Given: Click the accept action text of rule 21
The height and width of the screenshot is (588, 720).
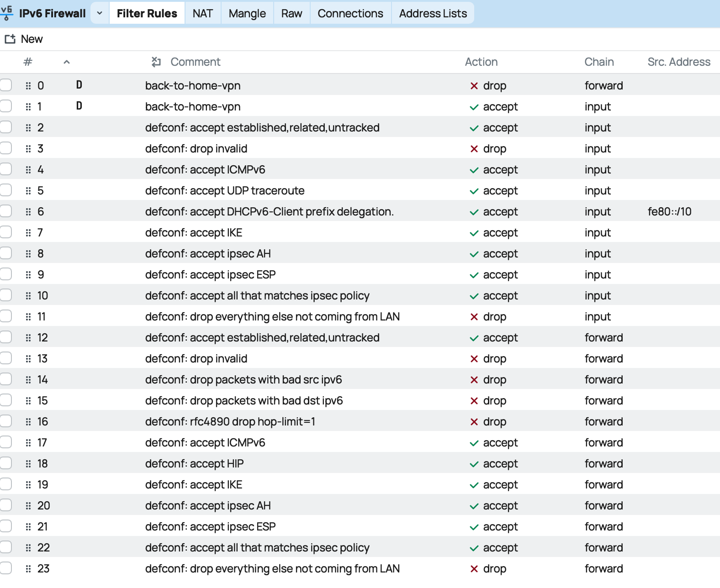Looking at the screenshot, I should tap(501, 527).
